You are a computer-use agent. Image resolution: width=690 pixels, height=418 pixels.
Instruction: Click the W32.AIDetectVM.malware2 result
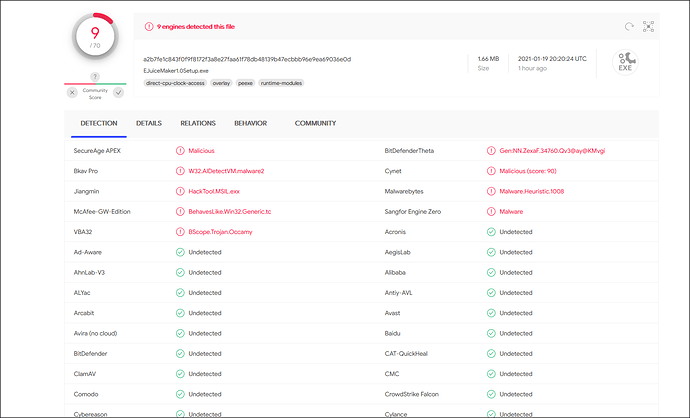pos(226,171)
